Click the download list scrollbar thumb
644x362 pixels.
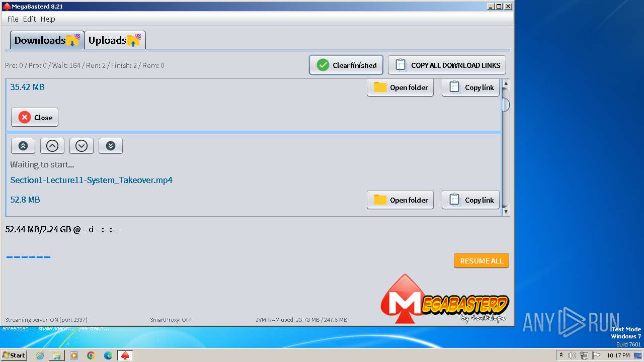506,105
